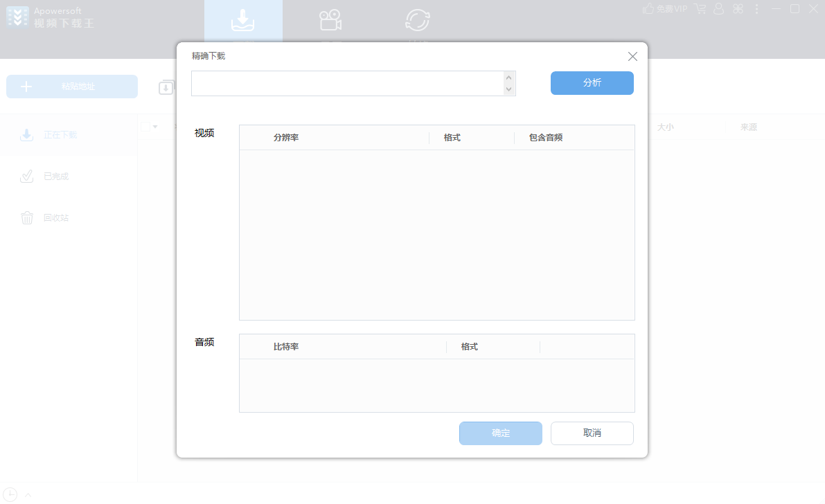Screen dimensions: 825x504
Task: Open the 回收站 recycle bin
Action: [56, 218]
